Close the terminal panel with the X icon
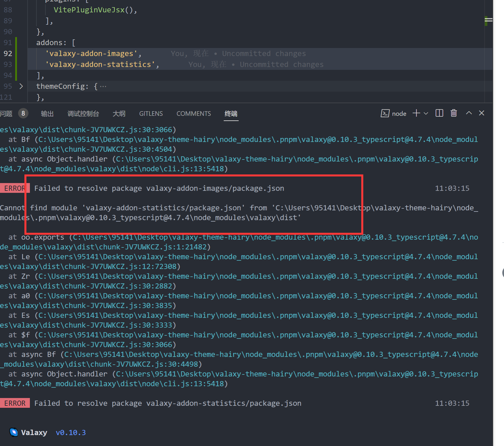 point(481,113)
